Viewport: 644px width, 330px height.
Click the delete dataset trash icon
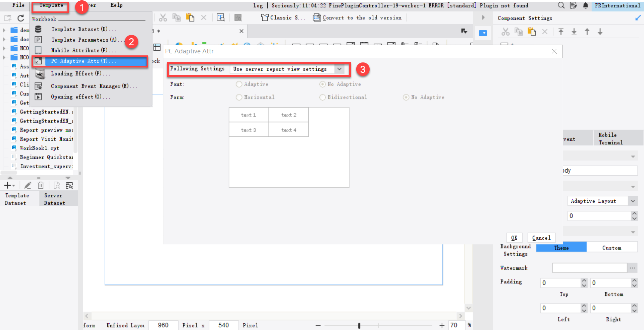click(x=41, y=185)
